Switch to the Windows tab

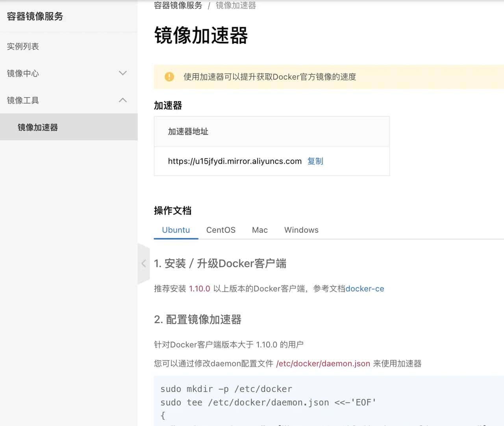point(301,230)
